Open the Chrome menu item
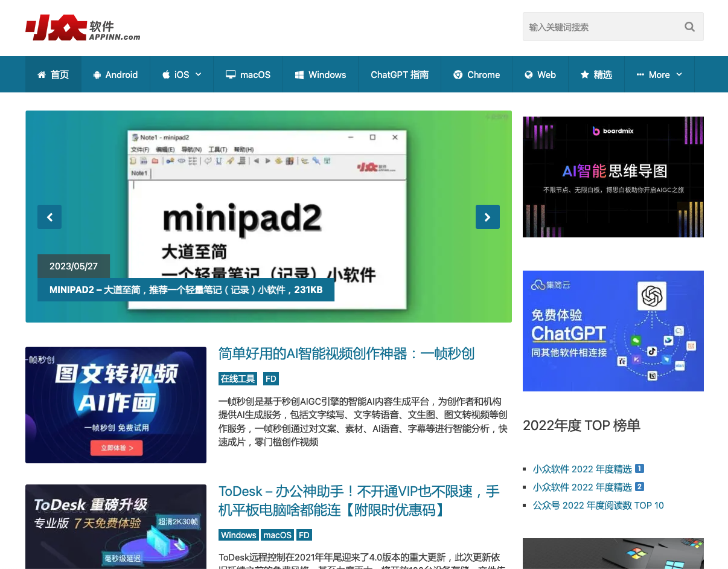 pos(477,75)
